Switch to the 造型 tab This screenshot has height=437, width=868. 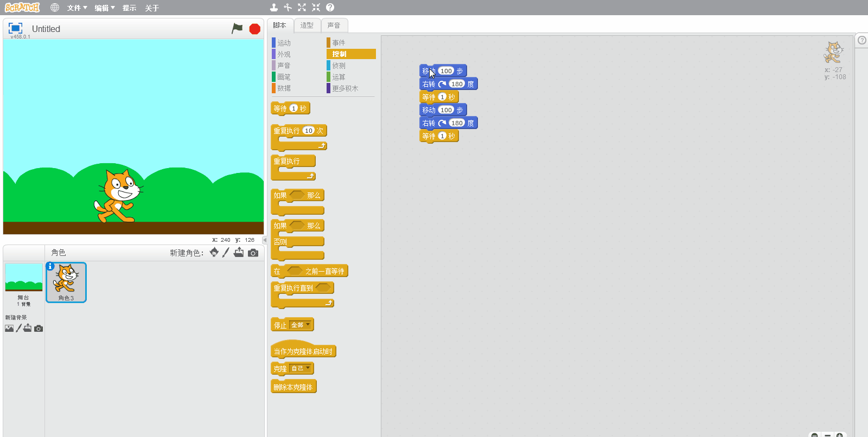pos(307,25)
